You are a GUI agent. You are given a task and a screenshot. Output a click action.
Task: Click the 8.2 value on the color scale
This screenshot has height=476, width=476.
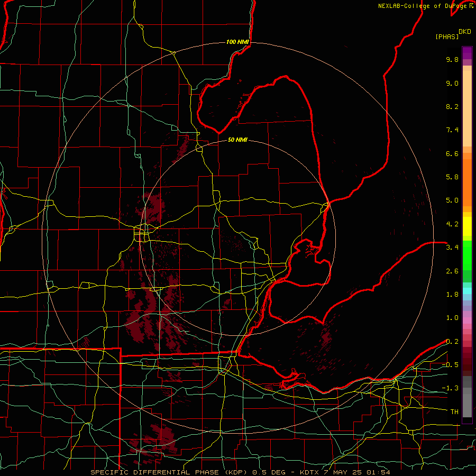pyautogui.click(x=452, y=106)
